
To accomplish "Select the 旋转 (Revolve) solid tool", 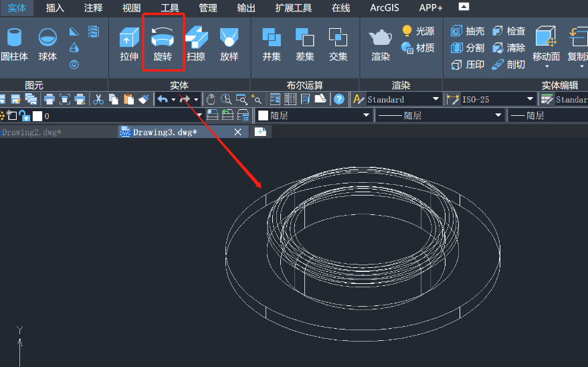I will point(163,44).
